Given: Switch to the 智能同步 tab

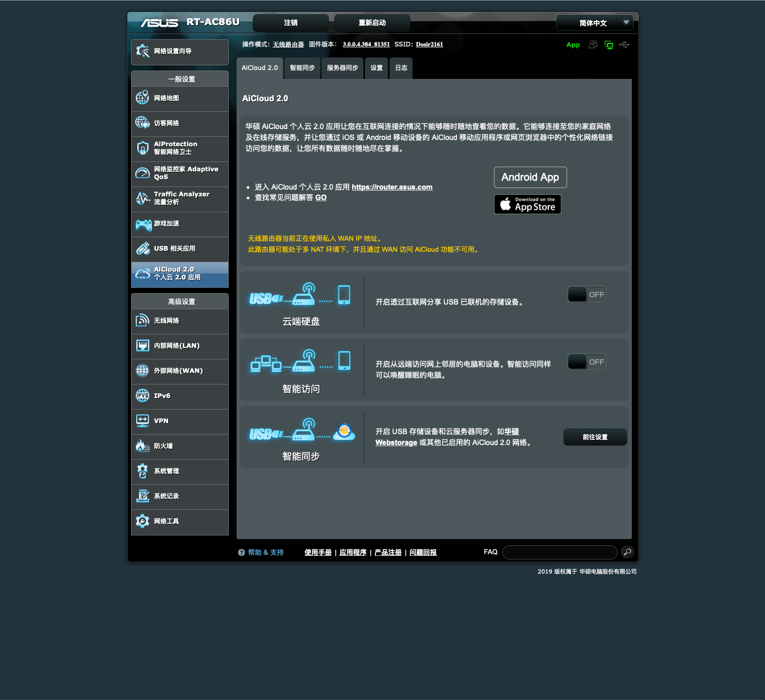Looking at the screenshot, I should tap(302, 68).
